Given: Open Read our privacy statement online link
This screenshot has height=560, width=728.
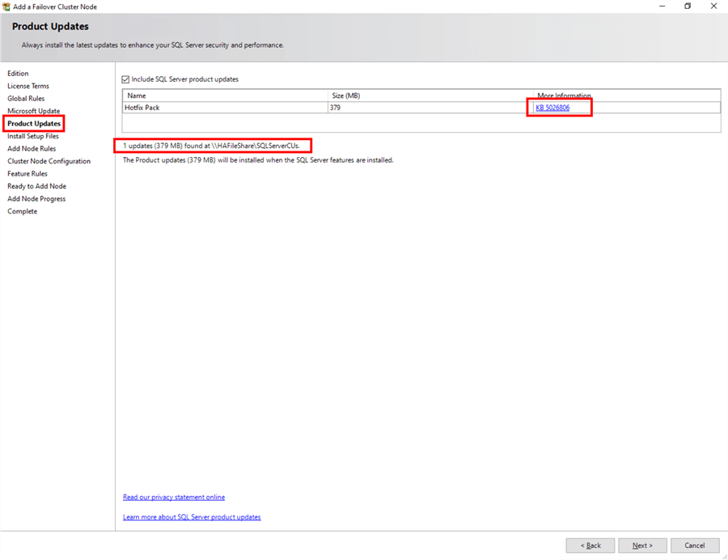Looking at the screenshot, I should tap(174, 498).
